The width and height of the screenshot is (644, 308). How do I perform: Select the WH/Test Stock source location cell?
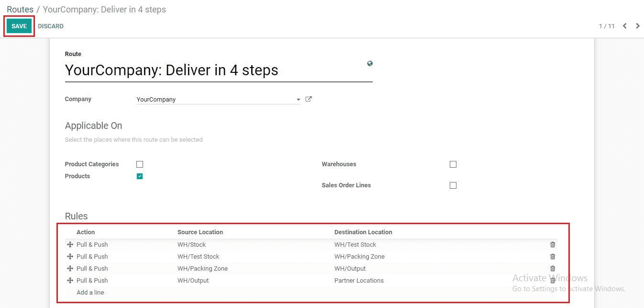pos(198,257)
